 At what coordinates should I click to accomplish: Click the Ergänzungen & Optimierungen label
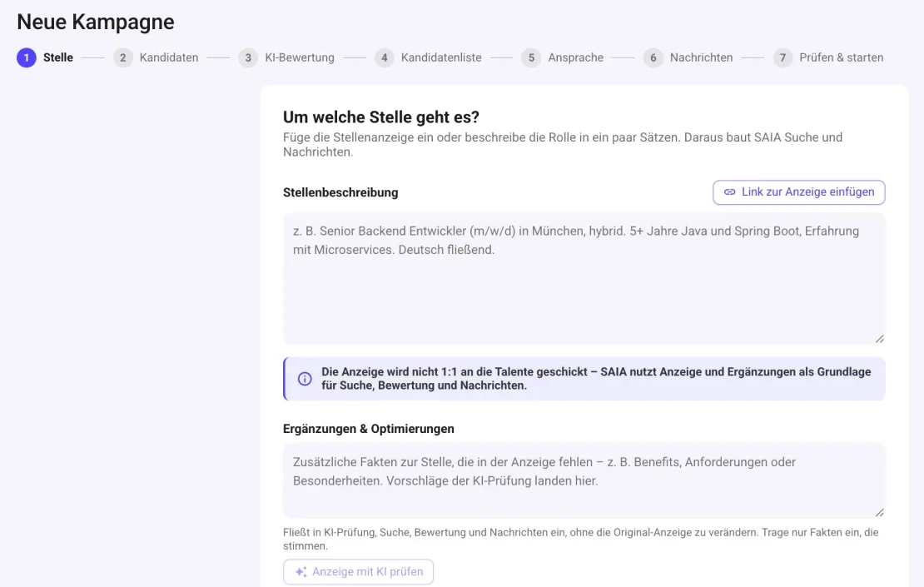pos(368,429)
